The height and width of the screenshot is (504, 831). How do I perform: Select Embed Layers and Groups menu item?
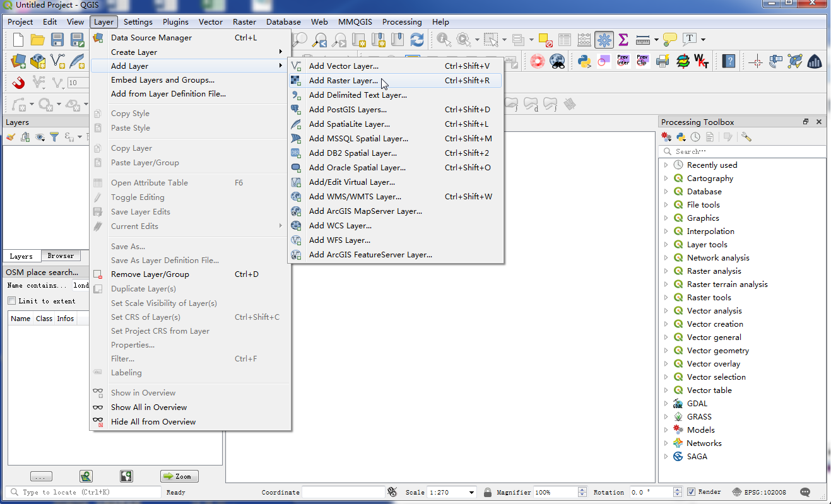(x=190, y=80)
